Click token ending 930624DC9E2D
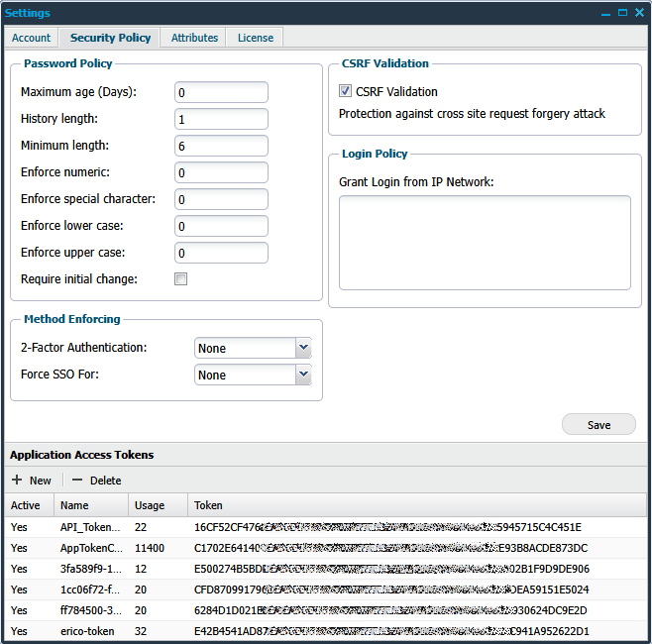The width and height of the screenshot is (652, 644). tap(390, 610)
